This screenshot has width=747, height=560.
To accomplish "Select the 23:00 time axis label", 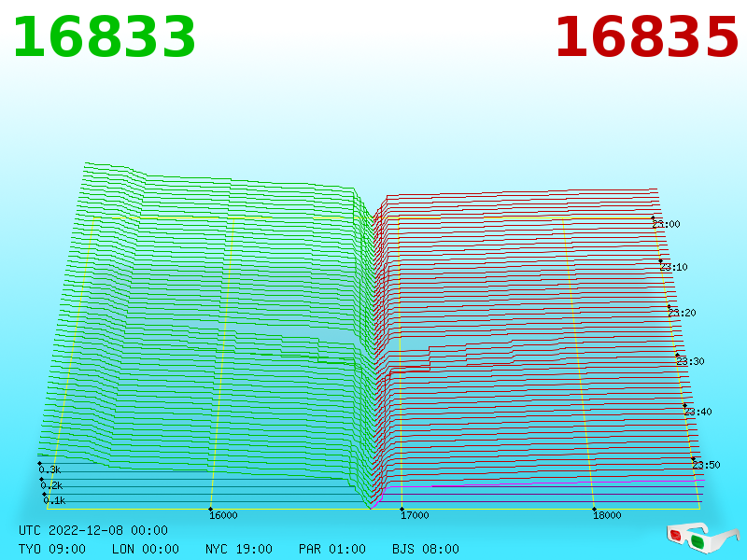I will click(666, 224).
